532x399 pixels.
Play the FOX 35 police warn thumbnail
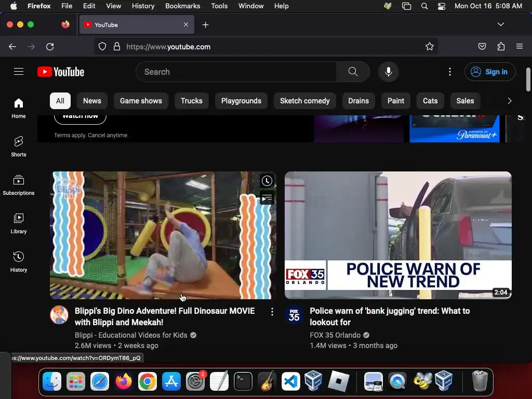(398, 235)
